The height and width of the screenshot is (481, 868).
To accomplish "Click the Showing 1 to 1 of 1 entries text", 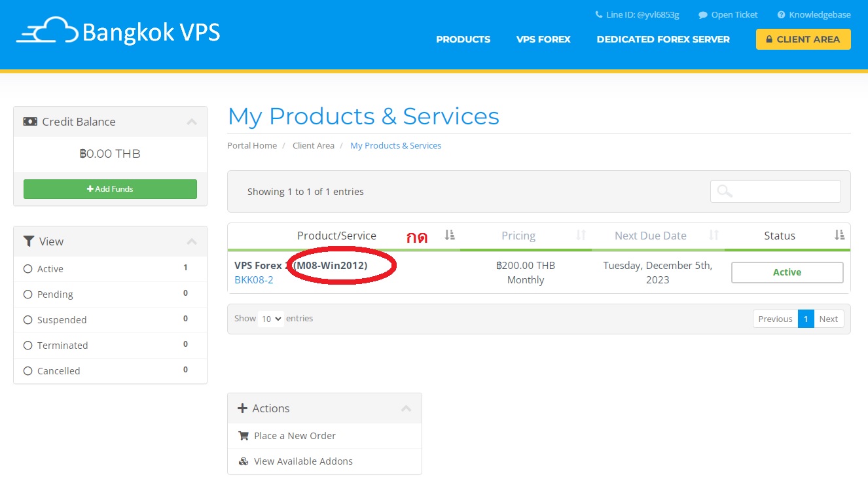I will (x=306, y=192).
